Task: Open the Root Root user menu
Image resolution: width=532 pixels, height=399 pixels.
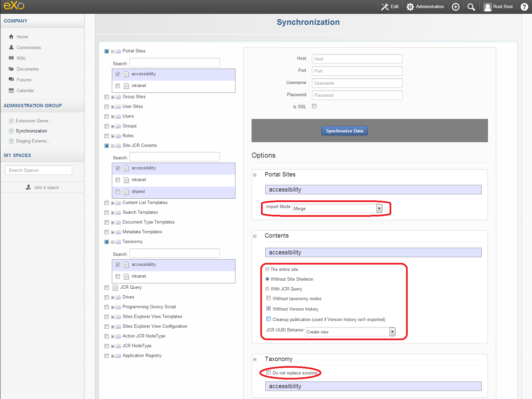Action: (x=498, y=7)
